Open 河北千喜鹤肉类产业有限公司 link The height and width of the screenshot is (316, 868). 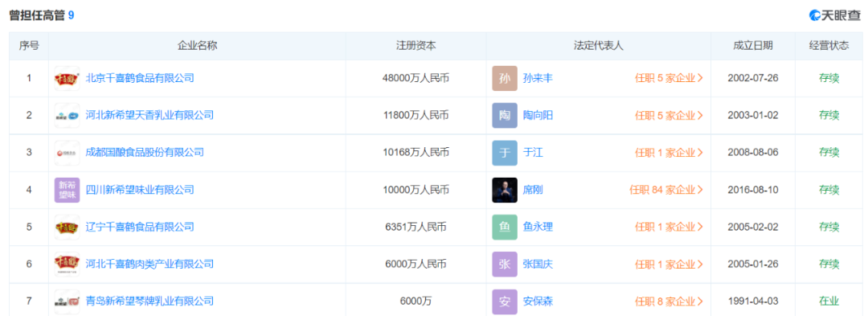point(149,264)
